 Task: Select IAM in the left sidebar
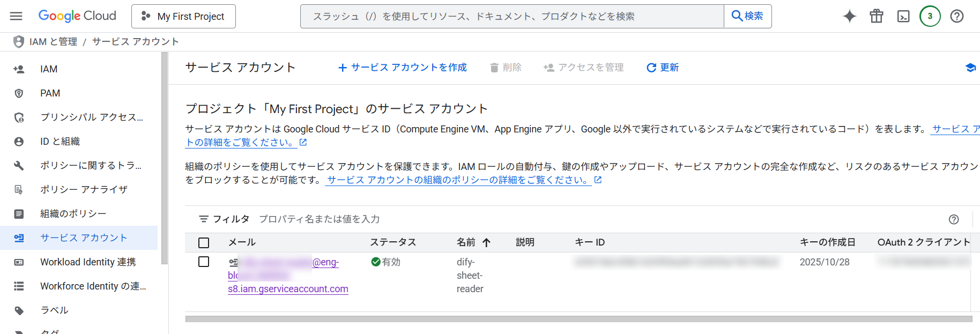(x=49, y=69)
